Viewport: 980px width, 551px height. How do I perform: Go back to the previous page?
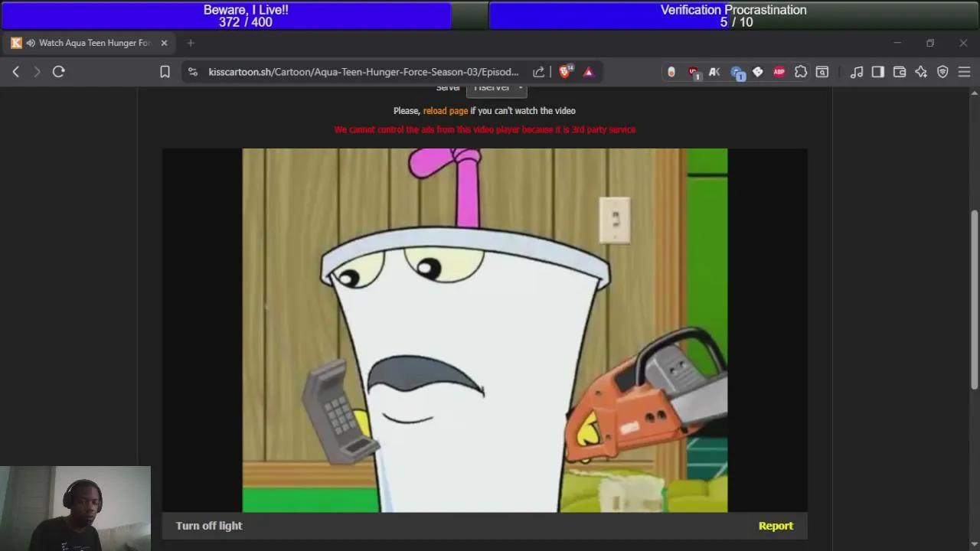16,72
